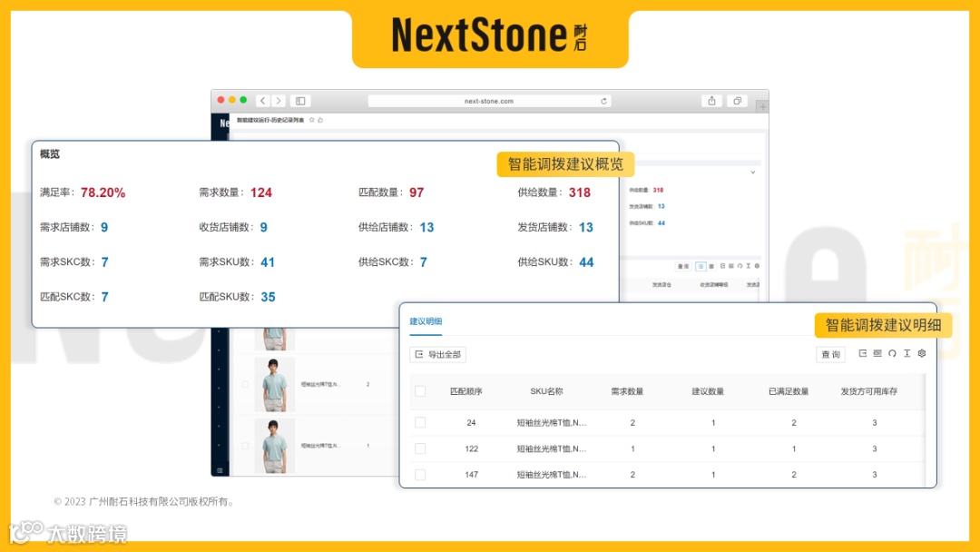Click the 发货方可用库存 column header

(868, 391)
